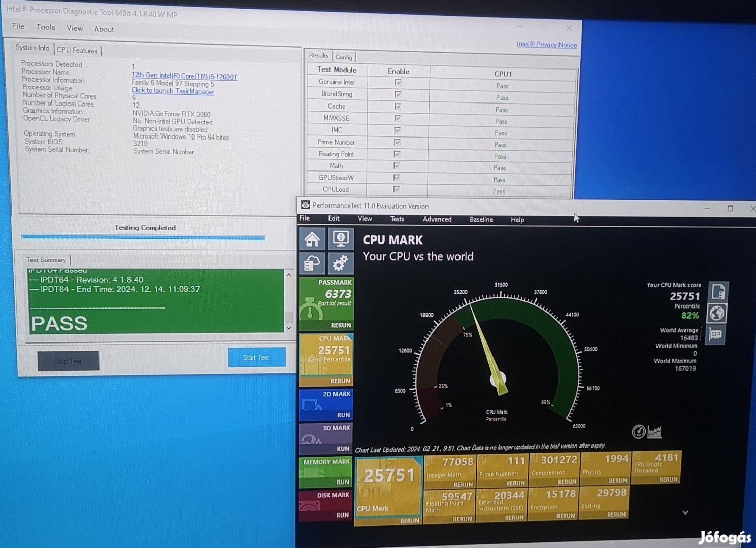Screen dimensions: 756x548
Task: Click the Stop Test button
Action: pos(68,361)
